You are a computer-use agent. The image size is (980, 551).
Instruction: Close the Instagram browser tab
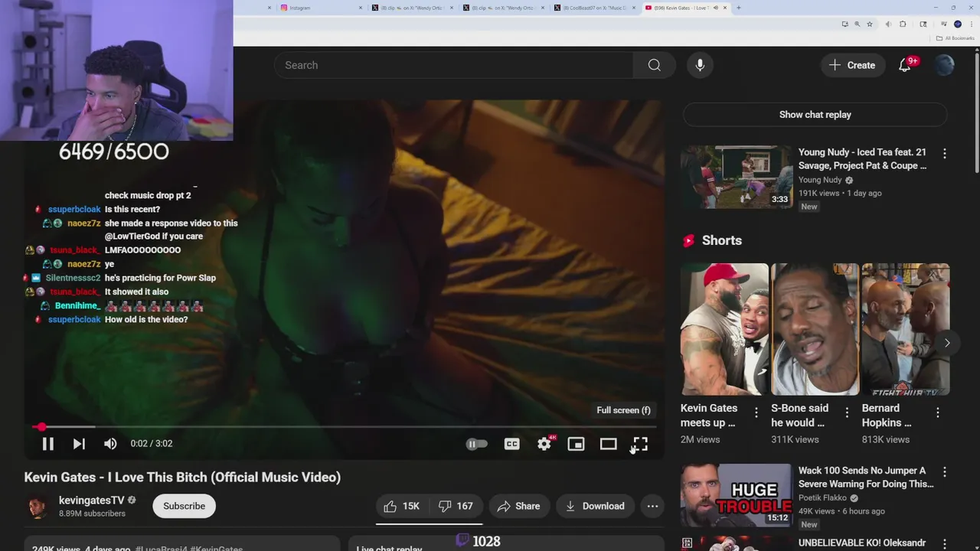[361, 8]
